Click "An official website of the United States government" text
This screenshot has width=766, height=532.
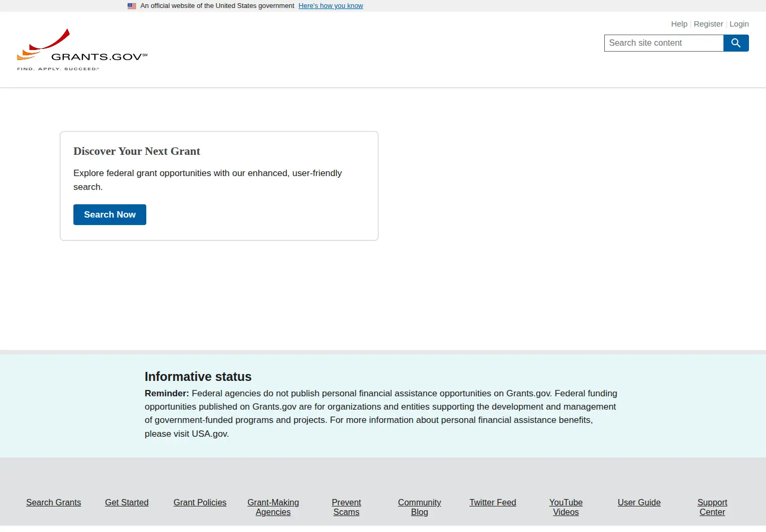217,6
